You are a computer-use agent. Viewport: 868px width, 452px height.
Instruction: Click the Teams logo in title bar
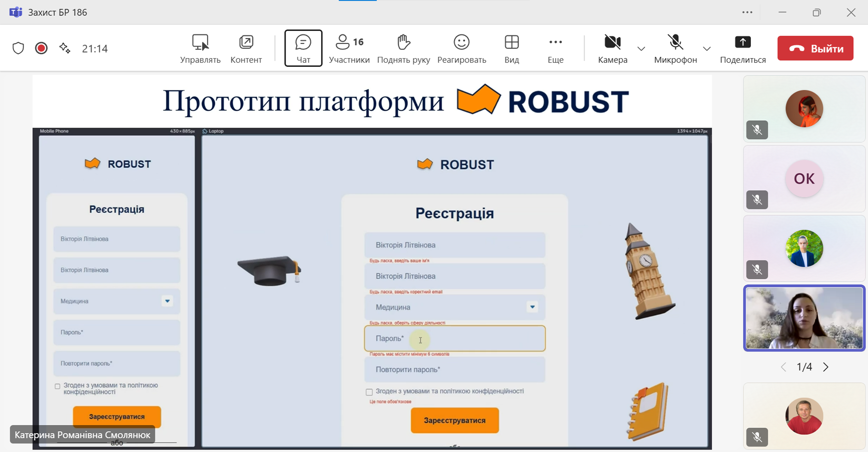pos(16,12)
